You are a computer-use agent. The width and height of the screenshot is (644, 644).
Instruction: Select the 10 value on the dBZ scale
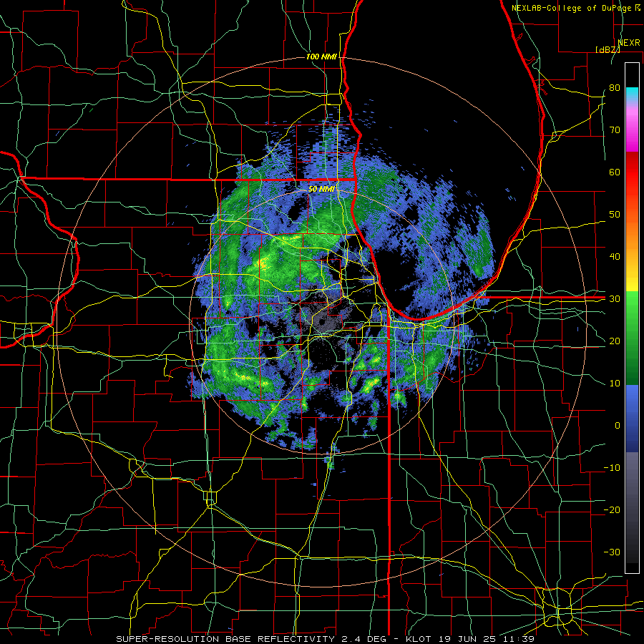[615, 384]
